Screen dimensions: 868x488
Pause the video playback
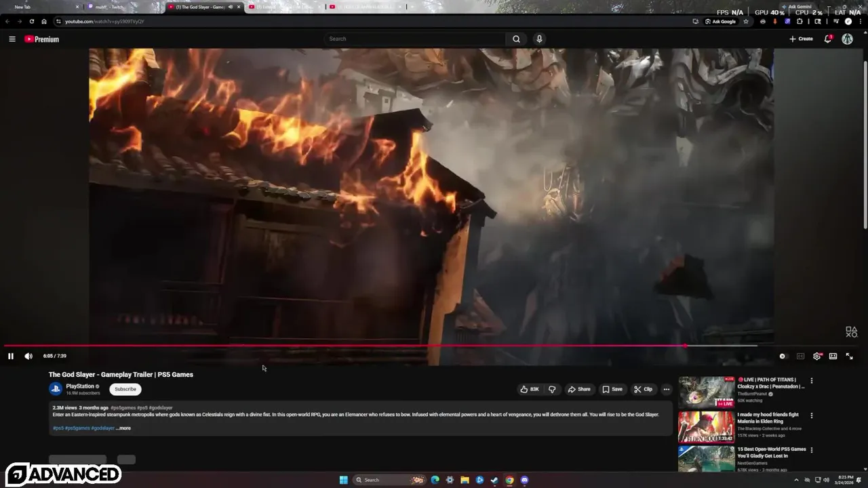point(10,356)
